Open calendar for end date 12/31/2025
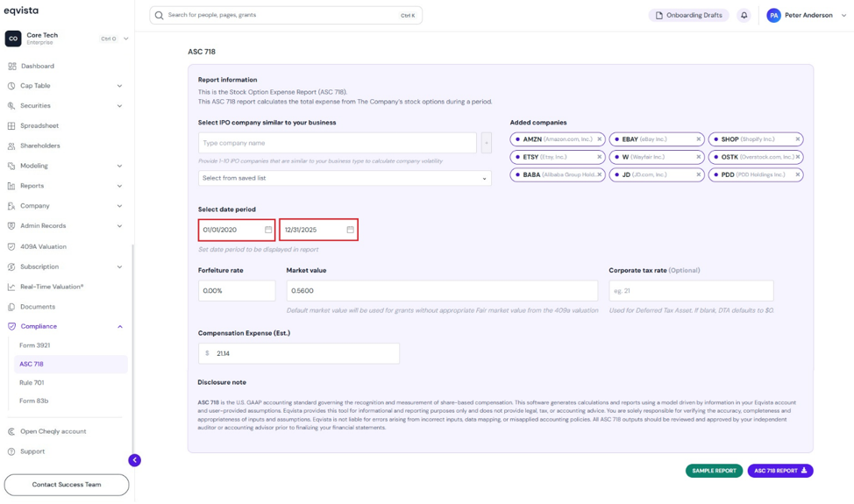 coord(350,230)
